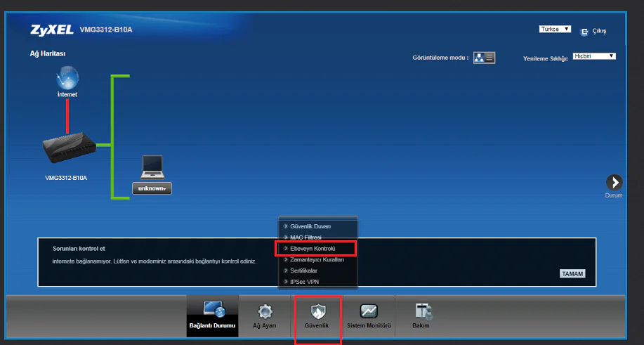This screenshot has height=345, width=644.
Task: Open the Güvenlik shield icon
Action: pyautogui.click(x=318, y=312)
